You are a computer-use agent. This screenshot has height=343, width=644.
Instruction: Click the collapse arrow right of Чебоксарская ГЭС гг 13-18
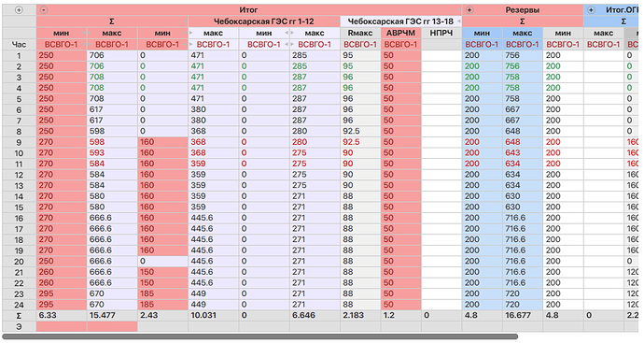(x=458, y=21)
